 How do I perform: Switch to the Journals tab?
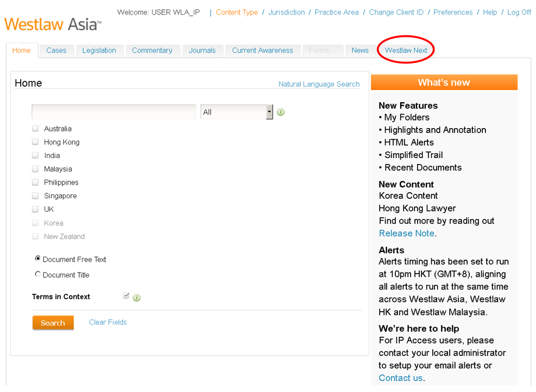[203, 50]
